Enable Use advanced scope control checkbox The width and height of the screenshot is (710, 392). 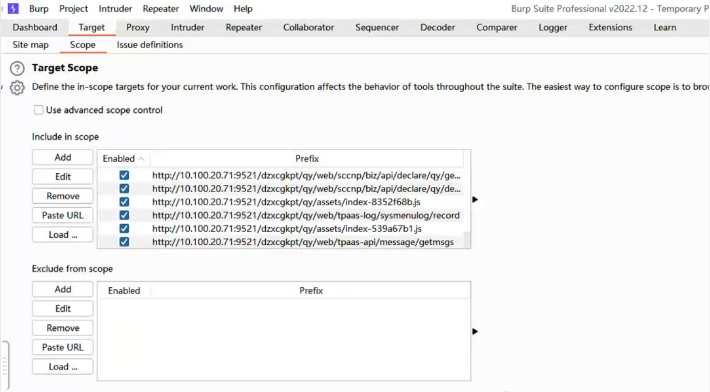38,110
